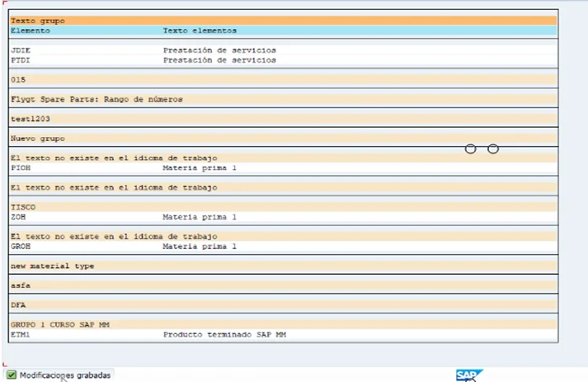This screenshot has height=382, width=588.
Task: Click 'Materia prima 1' next to GROH
Action: coord(200,246)
